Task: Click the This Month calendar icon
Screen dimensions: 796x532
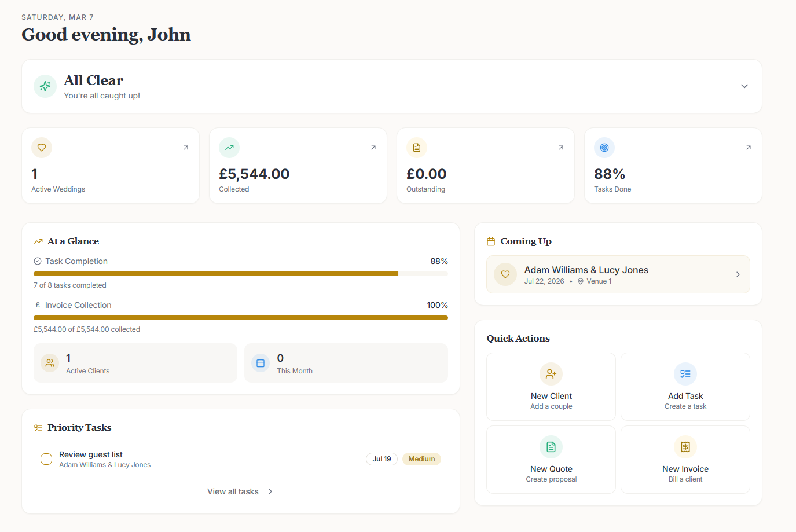Action: click(261, 363)
